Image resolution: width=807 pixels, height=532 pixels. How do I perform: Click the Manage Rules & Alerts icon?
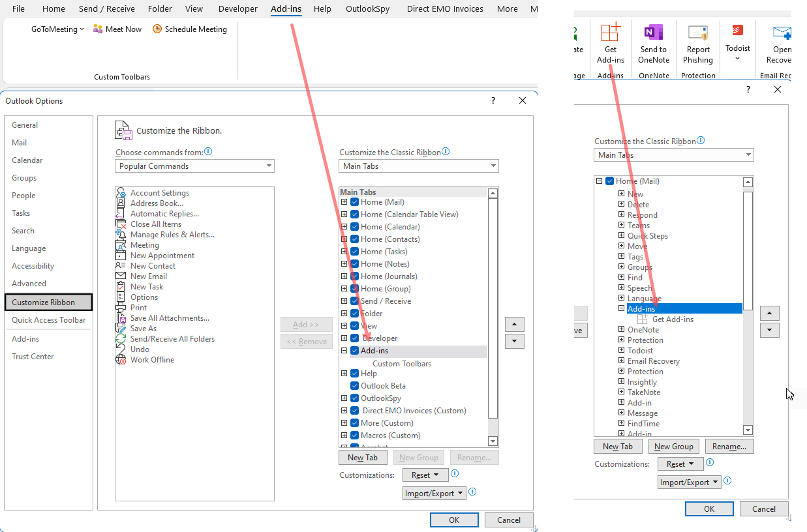coord(121,235)
